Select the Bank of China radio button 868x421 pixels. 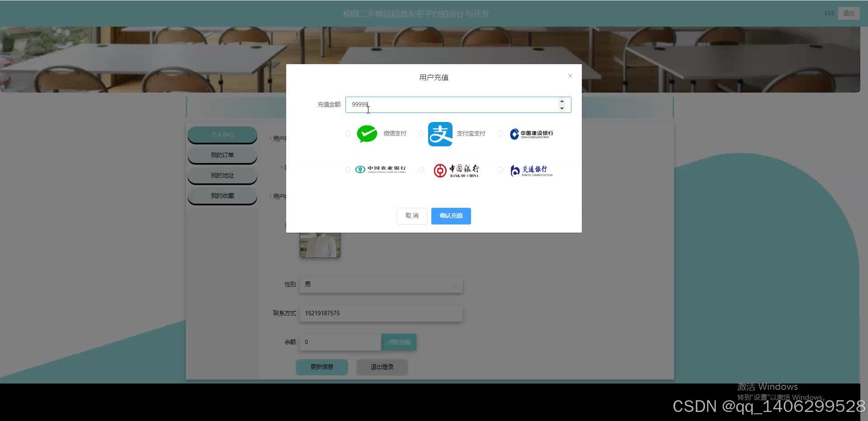pyautogui.click(x=421, y=170)
